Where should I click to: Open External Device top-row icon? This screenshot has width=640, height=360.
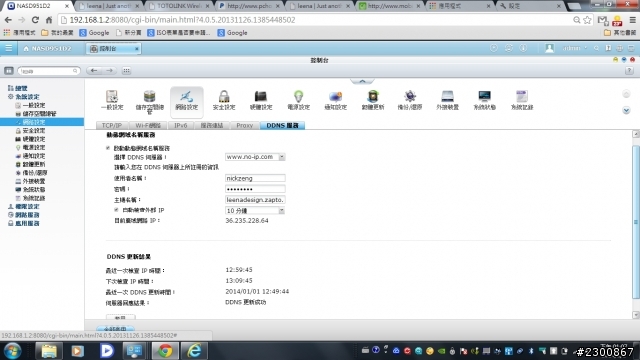(x=447, y=100)
